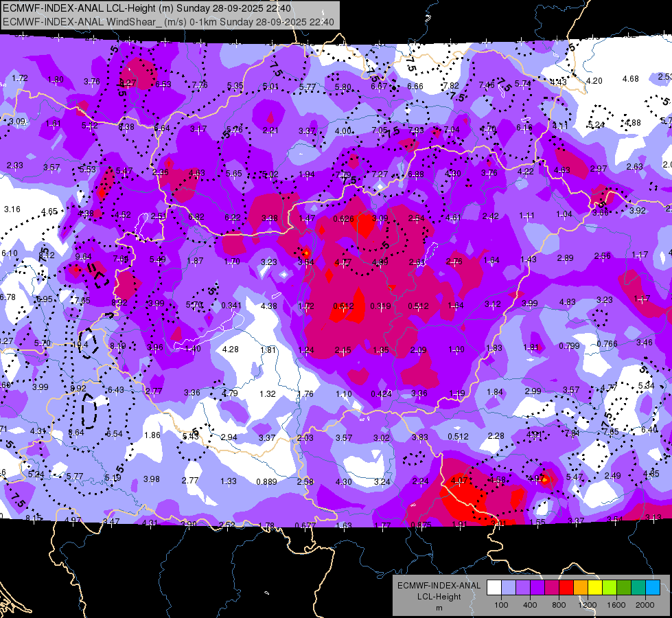The width and height of the screenshot is (672, 618).
Task: Click the wind shear value 0.612
Action: click(x=343, y=306)
